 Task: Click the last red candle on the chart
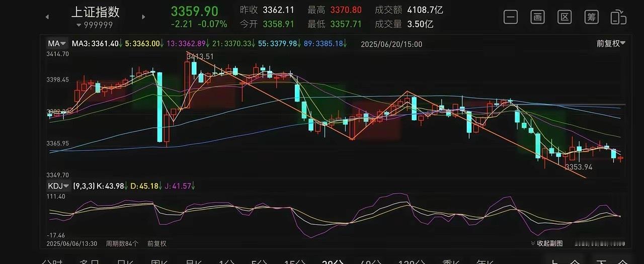pos(621,159)
